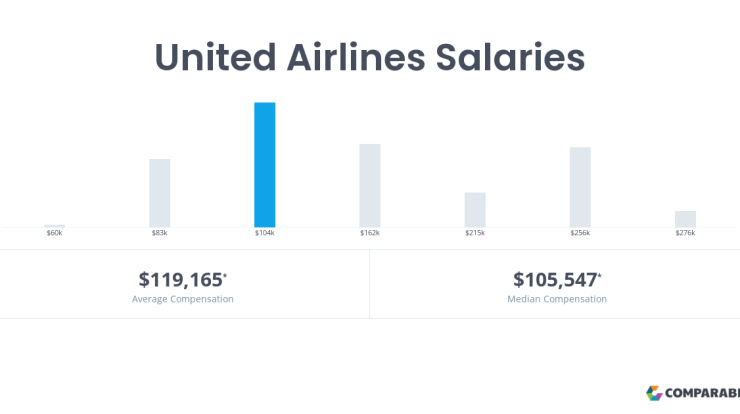This screenshot has height=414, width=740.
Task: Select the $83k salary bar
Action: coord(160,193)
